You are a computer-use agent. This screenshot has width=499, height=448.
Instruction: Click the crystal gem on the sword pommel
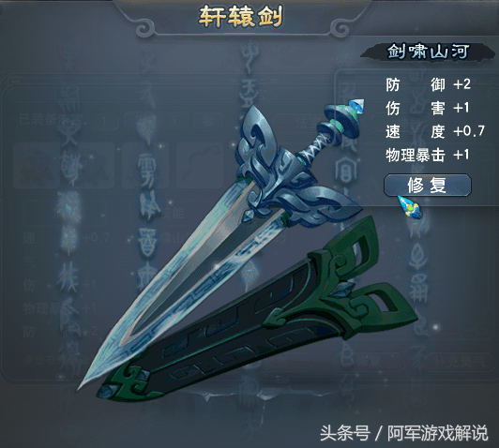tap(357, 106)
